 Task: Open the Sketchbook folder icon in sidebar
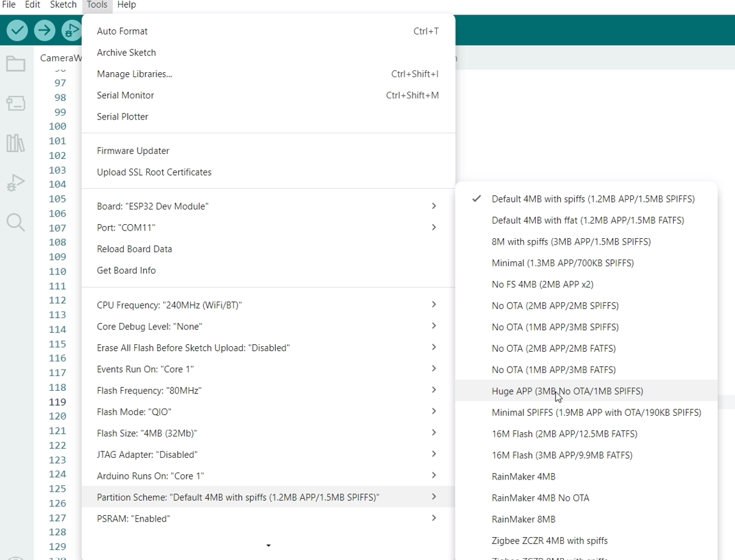point(15,64)
